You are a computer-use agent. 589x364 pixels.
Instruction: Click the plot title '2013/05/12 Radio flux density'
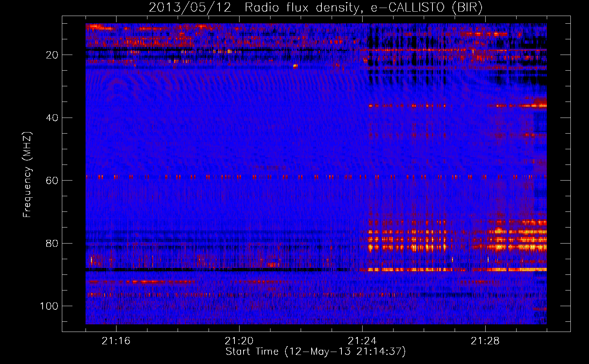316,8
